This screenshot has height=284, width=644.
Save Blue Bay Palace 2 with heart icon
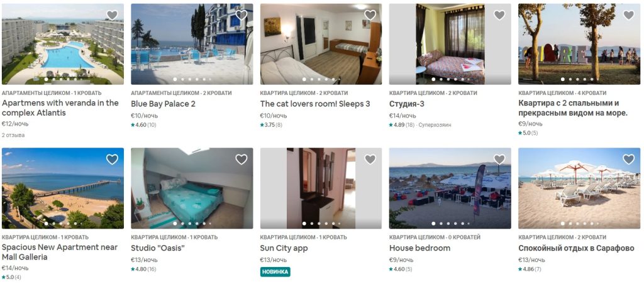[241, 15]
